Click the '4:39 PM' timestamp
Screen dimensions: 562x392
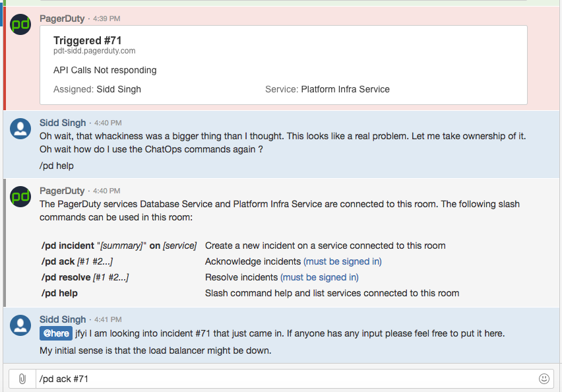[x=106, y=18]
